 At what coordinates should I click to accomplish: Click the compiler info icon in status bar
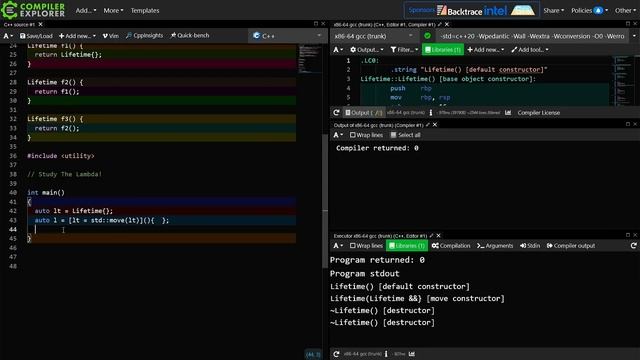(x=431, y=113)
